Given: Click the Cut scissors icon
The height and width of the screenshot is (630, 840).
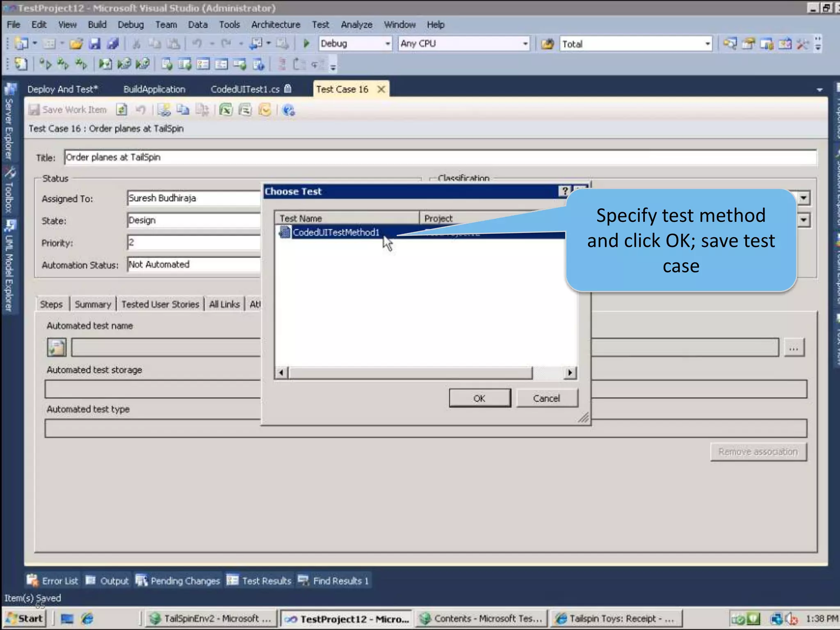Looking at the screenshot, I should pos(137,43).
